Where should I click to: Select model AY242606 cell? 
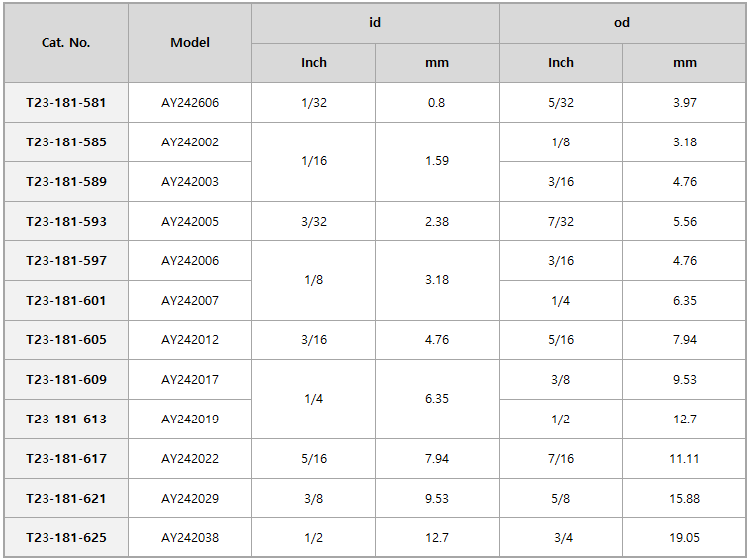(x=190, y=103)
